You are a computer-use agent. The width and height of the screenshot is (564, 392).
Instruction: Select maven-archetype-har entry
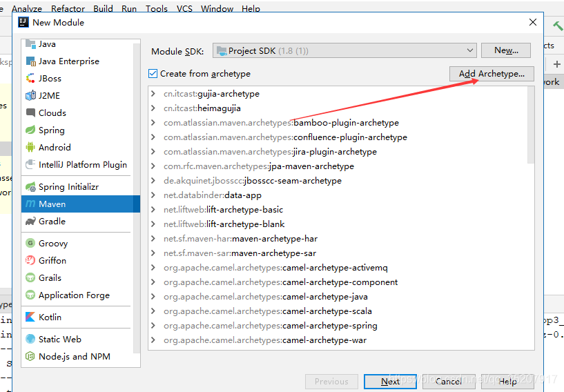click(240, 238)
